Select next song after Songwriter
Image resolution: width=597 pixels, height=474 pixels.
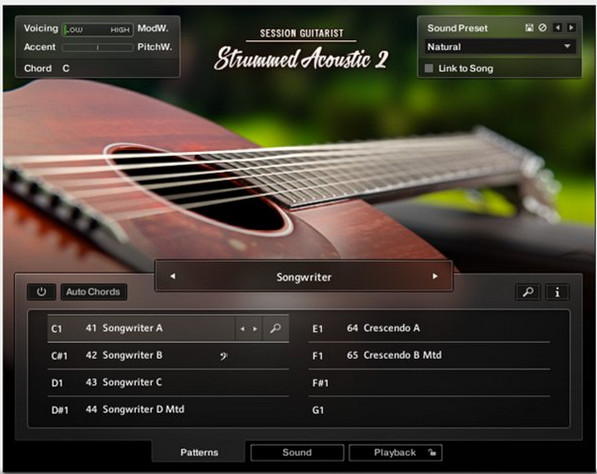click(435, 276)
